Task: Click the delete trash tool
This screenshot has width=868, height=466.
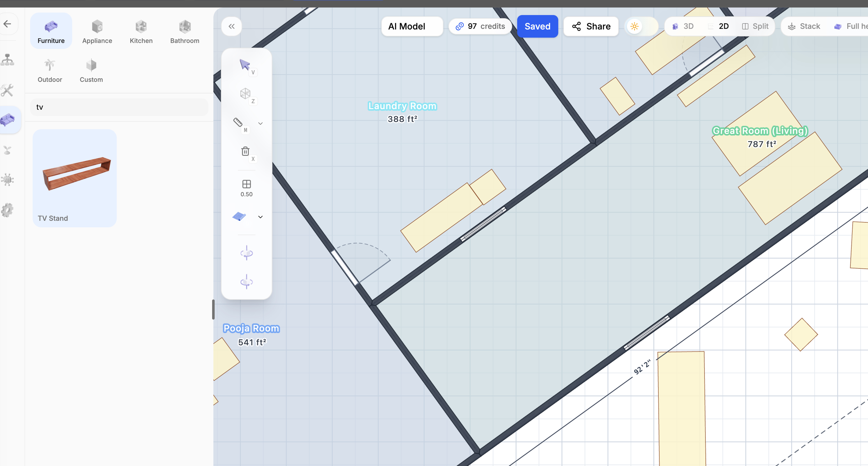Action: pyautogui.click(x=245, y=151)
